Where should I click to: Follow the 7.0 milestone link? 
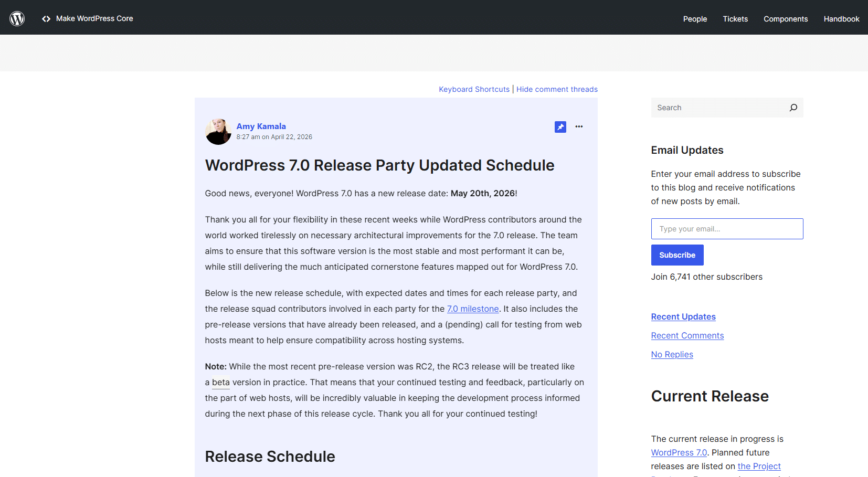tap(473, 309)
